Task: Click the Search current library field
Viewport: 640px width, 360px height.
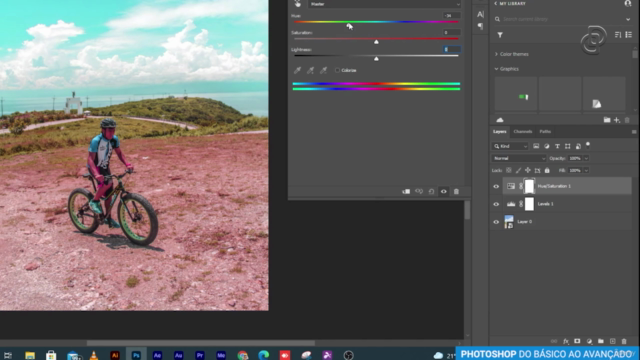Action: pos(561,19)
